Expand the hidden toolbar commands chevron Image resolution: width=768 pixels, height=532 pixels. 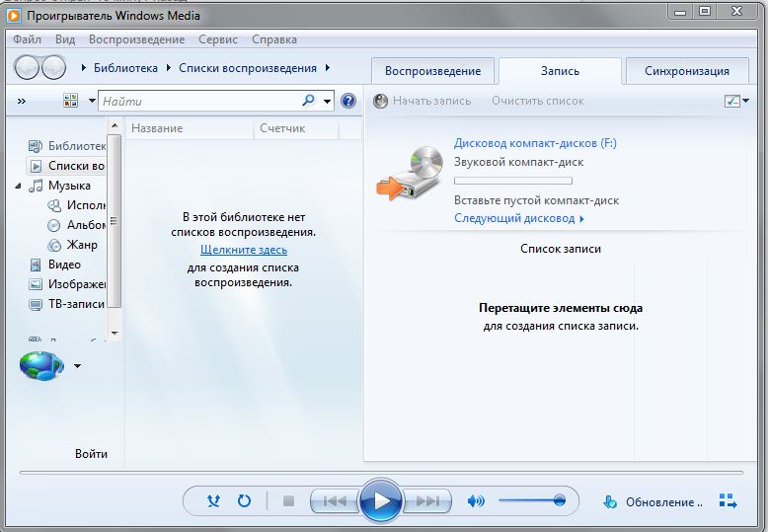click(x=22, y=102)
